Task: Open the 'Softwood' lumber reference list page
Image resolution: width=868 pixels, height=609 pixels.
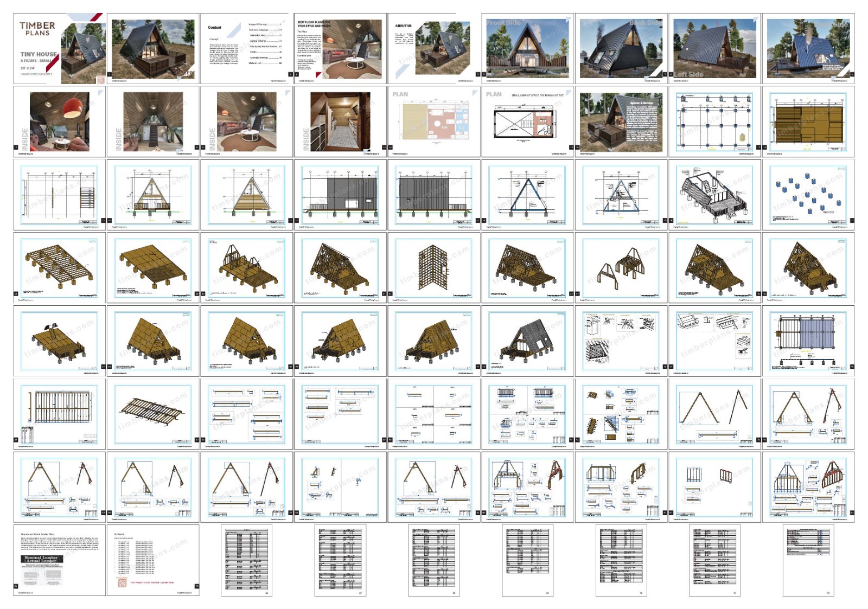Action: pyautogui.click(x=153, y=560)
